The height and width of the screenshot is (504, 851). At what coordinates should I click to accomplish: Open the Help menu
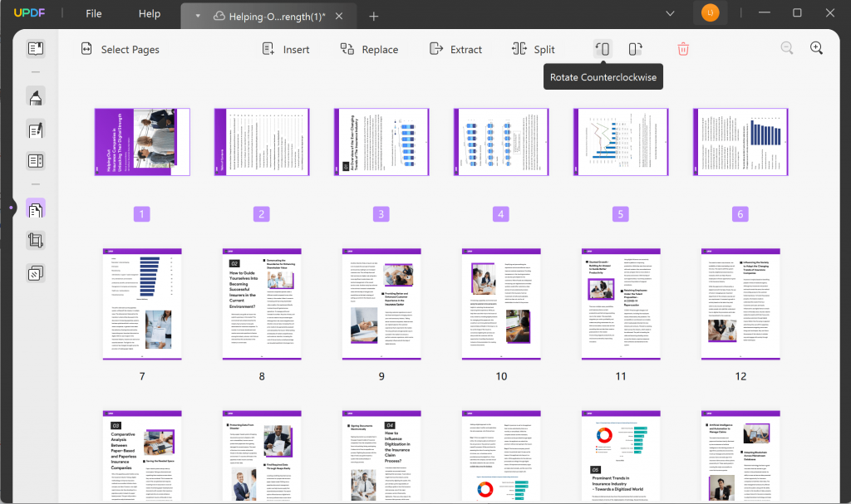click(x=150, y=13)
